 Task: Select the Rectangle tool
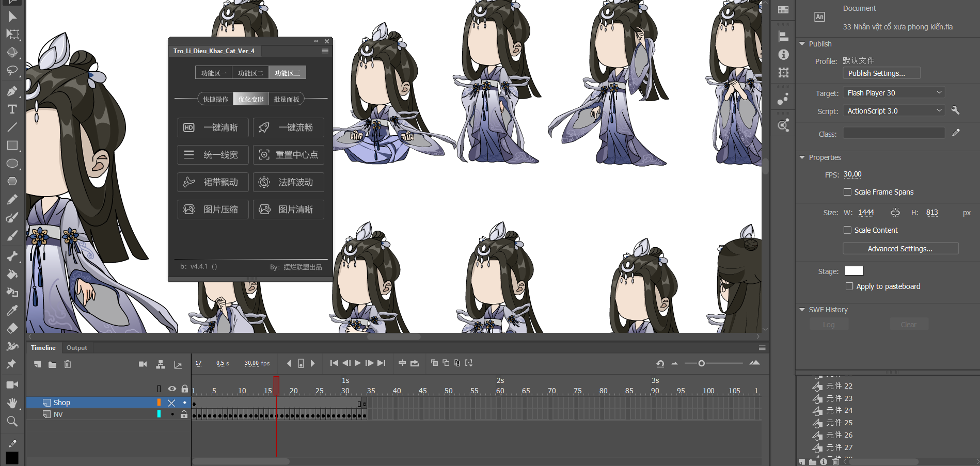pos(12,146)
